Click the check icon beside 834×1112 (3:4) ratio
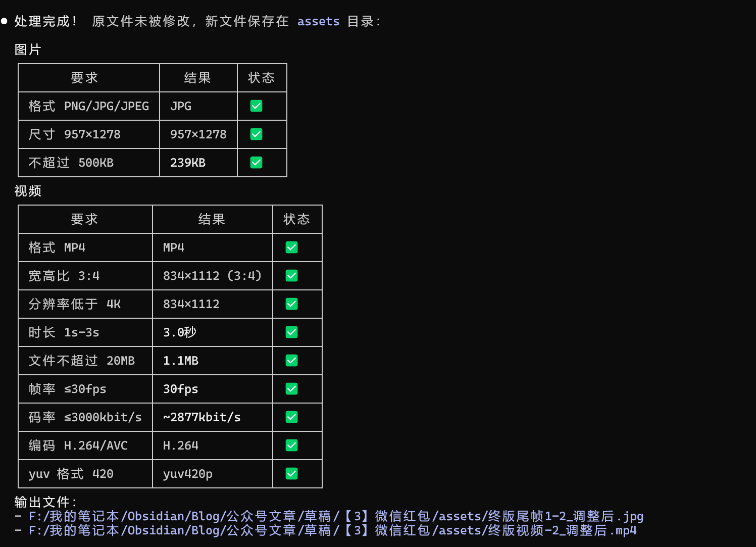 tap(291, 276)
